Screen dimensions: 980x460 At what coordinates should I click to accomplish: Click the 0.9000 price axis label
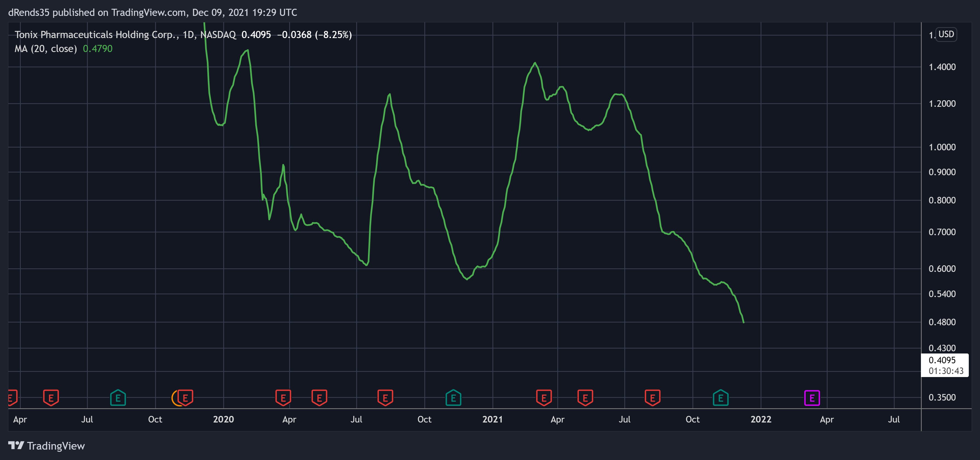[x=942, y=172]
